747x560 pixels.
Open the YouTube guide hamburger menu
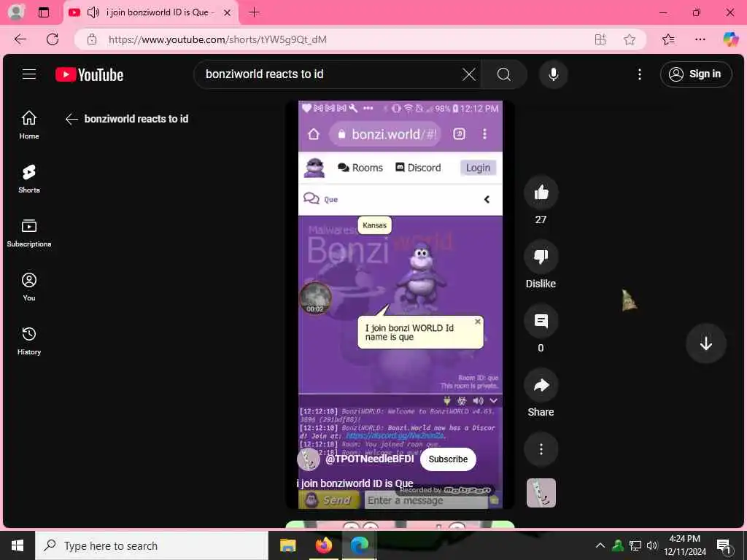coord(29,74)
